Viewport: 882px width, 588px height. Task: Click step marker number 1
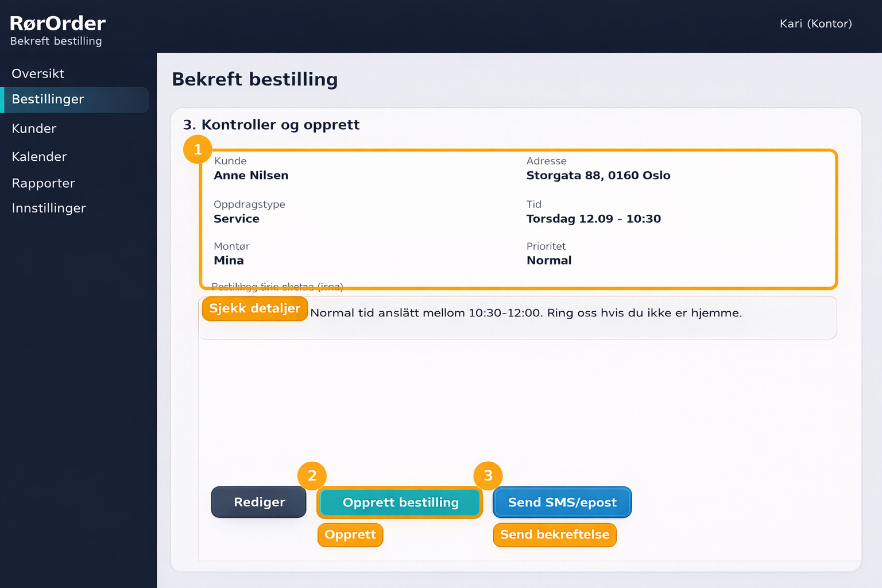tap(198, 149)
